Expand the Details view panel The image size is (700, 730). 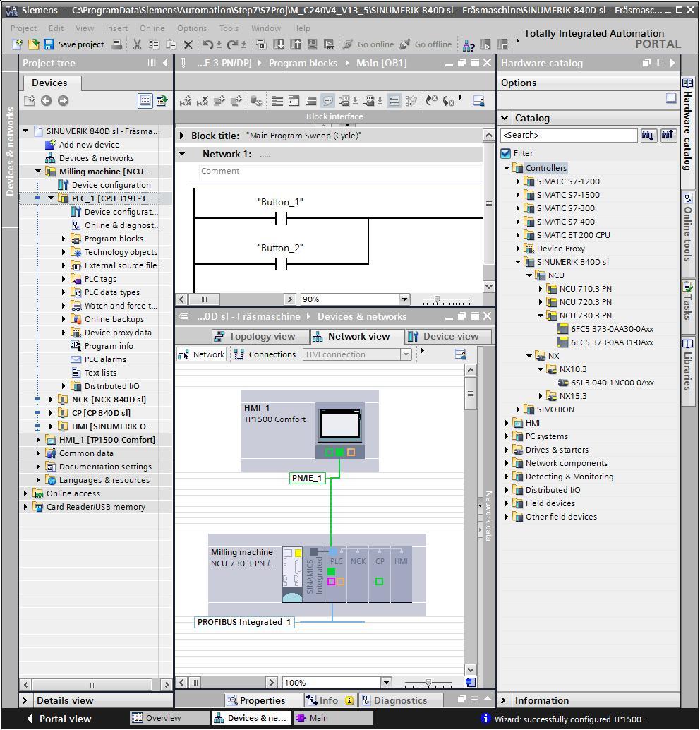pos(25,700)
